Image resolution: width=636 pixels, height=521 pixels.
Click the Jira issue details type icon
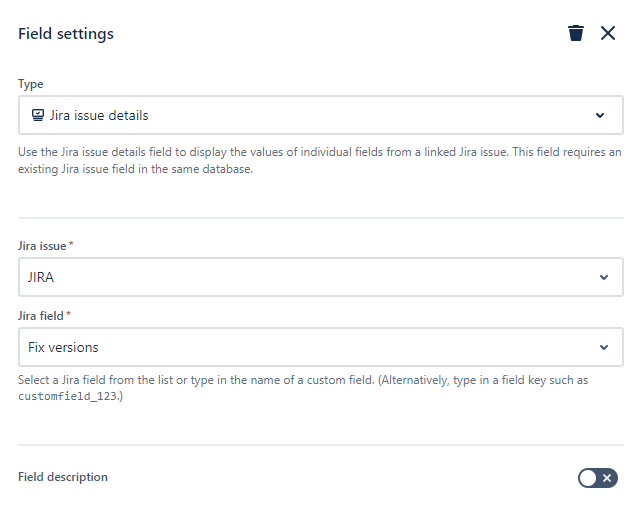point(38,115)
